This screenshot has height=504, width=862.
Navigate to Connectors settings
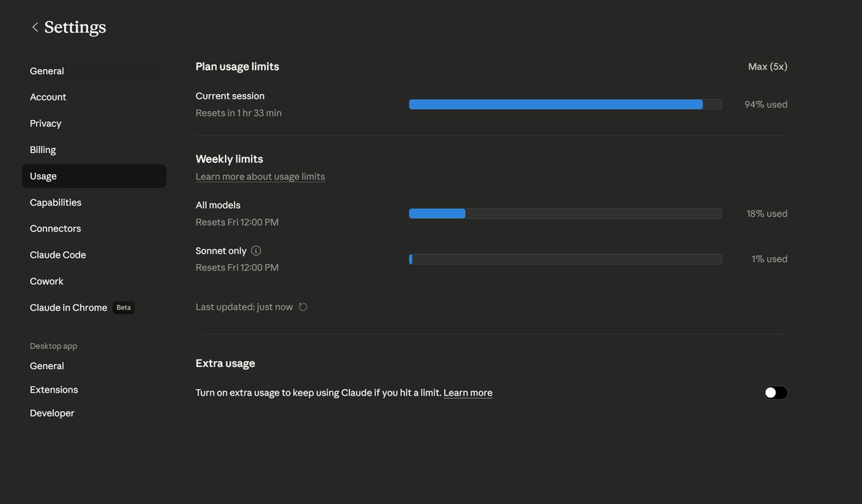(x=55, y=228)
